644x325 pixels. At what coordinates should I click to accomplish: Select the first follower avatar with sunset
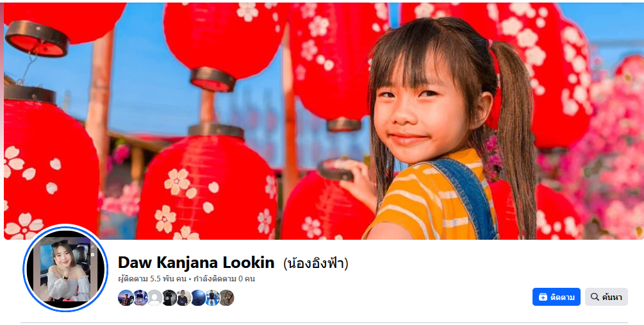(x=126, y=297)
